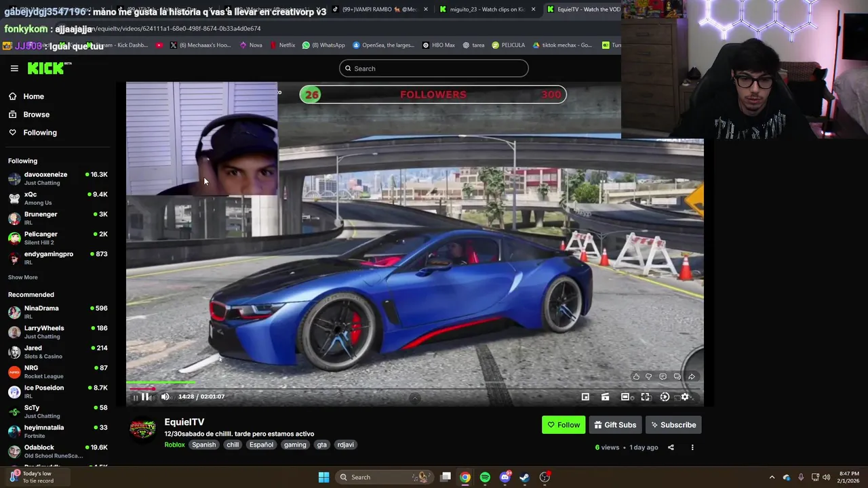Open playback speed control icon
The height and width of the screenshot is (488, 868).
click(x=665, y=396)
